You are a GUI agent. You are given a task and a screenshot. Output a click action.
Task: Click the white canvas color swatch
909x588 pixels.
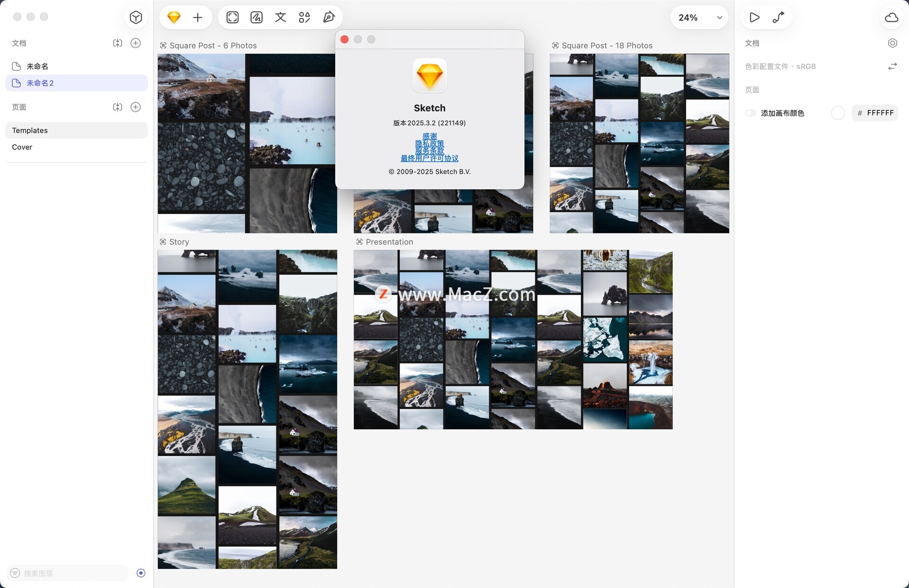pos(838,113)
